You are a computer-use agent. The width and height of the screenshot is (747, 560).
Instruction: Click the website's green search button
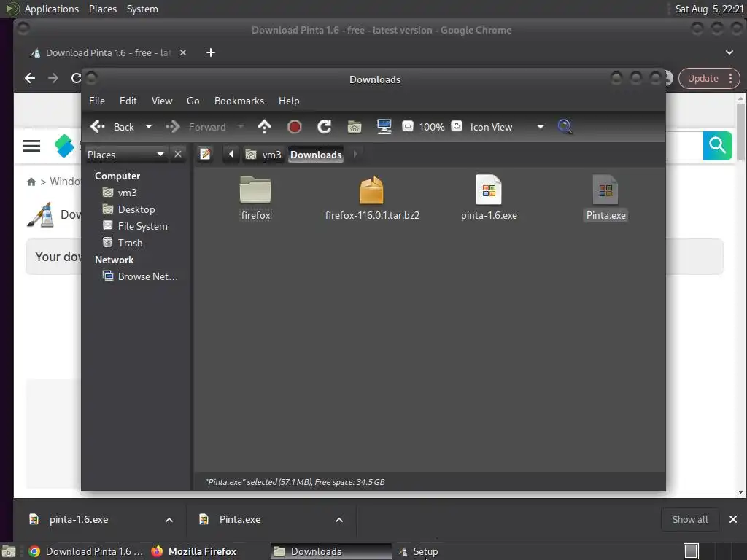point(718,145)
